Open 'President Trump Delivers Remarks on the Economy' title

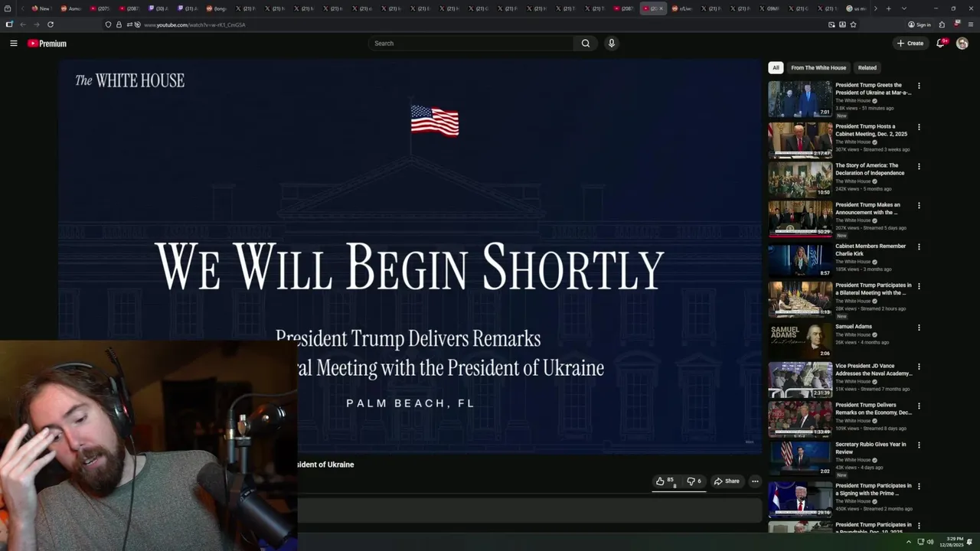874,409
